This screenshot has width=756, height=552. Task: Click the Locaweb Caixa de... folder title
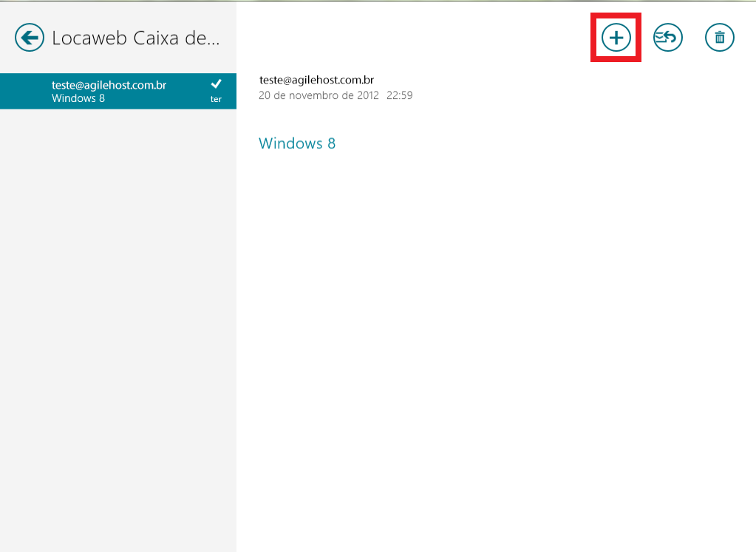pyautogui.click(x=135, y=38)
